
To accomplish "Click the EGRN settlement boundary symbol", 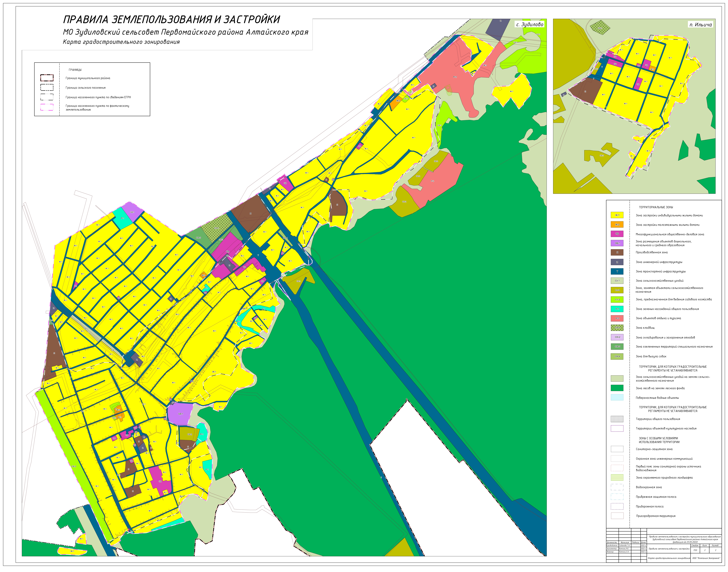I will point(47,97).
